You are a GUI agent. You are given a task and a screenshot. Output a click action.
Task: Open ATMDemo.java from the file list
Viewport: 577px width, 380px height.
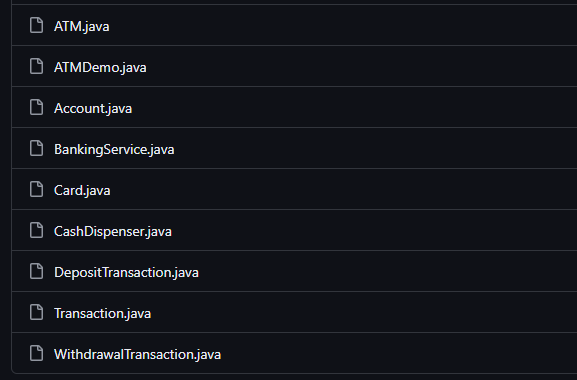[x=100, y=67]
